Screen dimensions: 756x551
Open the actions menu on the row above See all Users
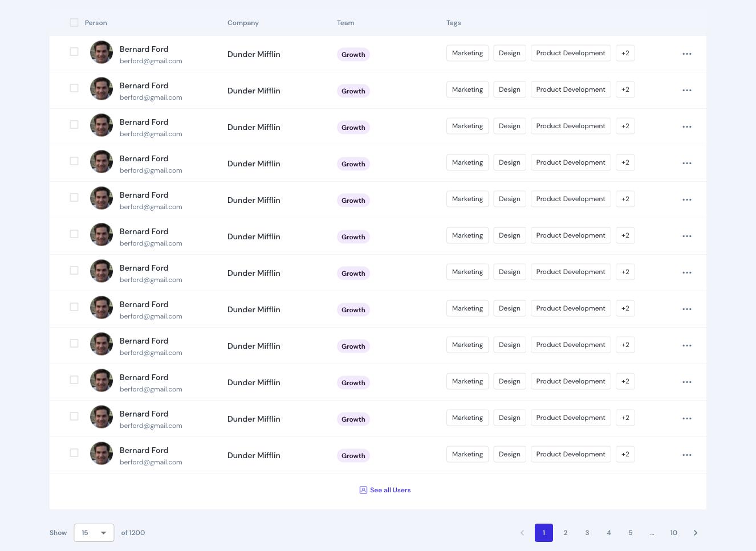(686, 455)
